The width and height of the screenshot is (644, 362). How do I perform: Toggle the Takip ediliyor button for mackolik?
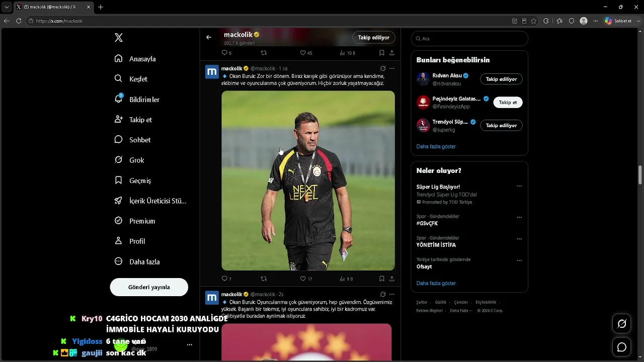[373, 37]
